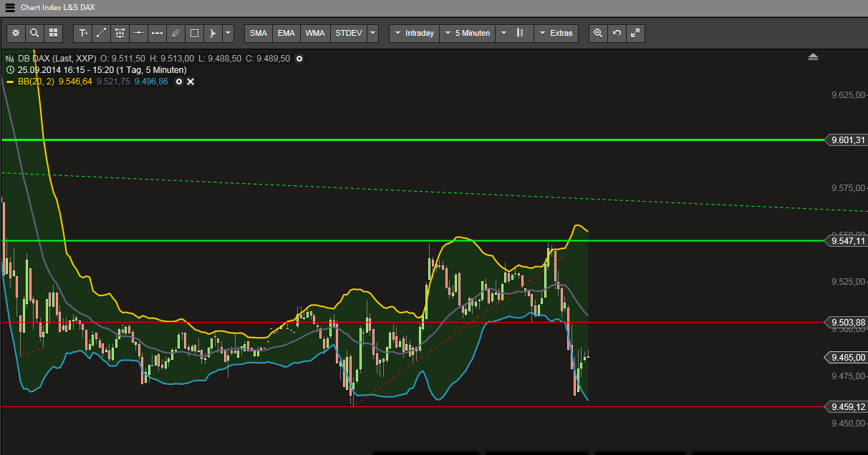This screenshot has height=455, width=868.
Task: Click the 9.547,11 price level label
Action: coord(846,241)
